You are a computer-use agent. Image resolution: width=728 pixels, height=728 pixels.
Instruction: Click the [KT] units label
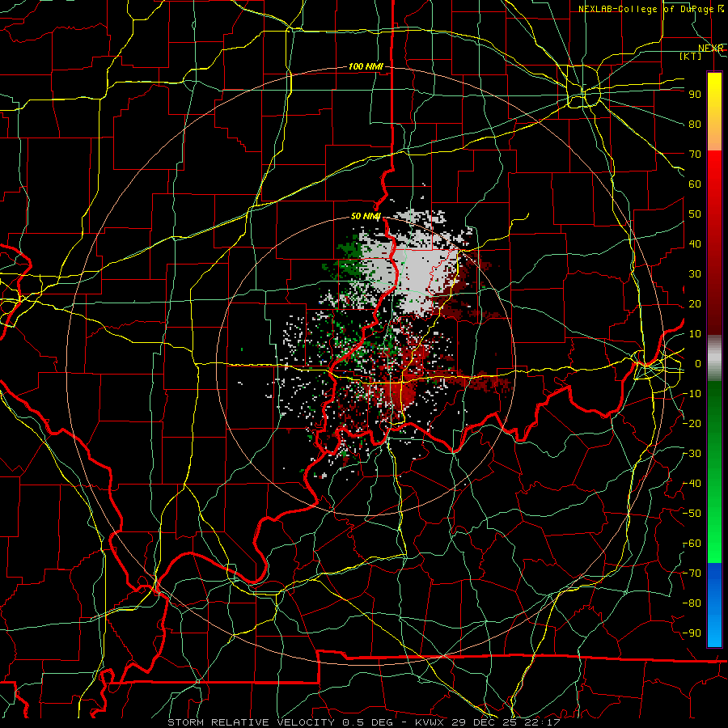pyautogui.click(x=690, y=56)
